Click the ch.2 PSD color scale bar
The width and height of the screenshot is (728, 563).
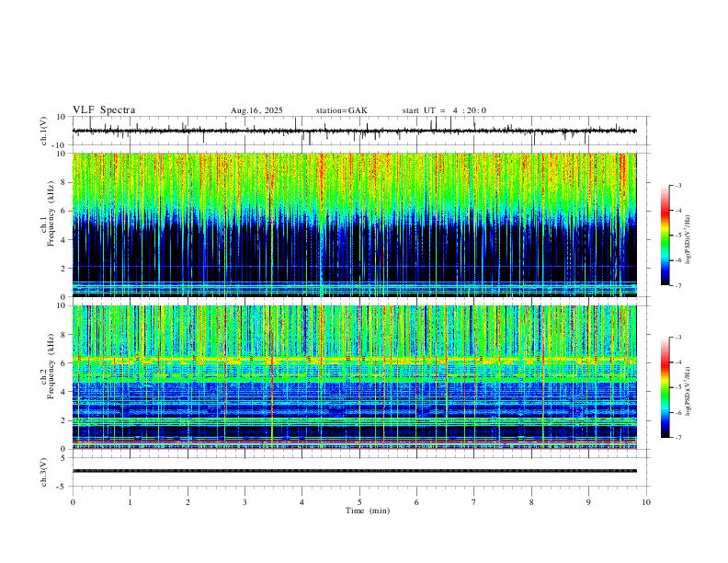665,387
